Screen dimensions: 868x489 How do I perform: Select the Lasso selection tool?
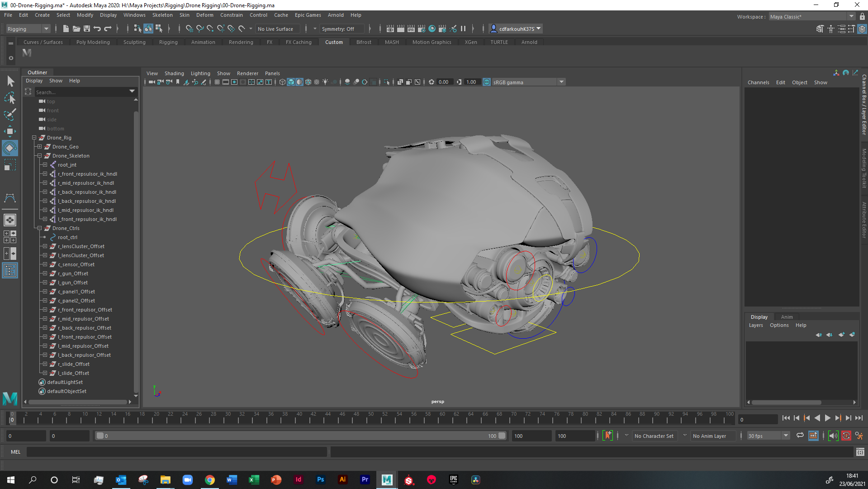pos(9,98)
